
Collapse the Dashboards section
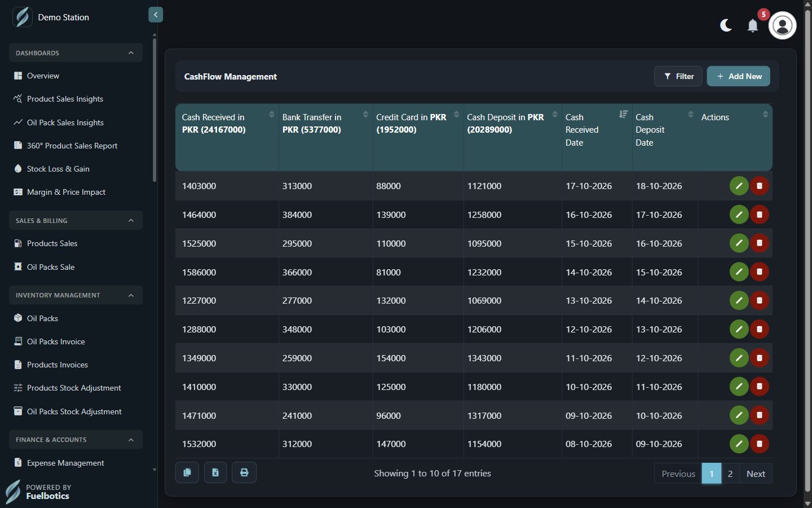[x=76, y=52]
